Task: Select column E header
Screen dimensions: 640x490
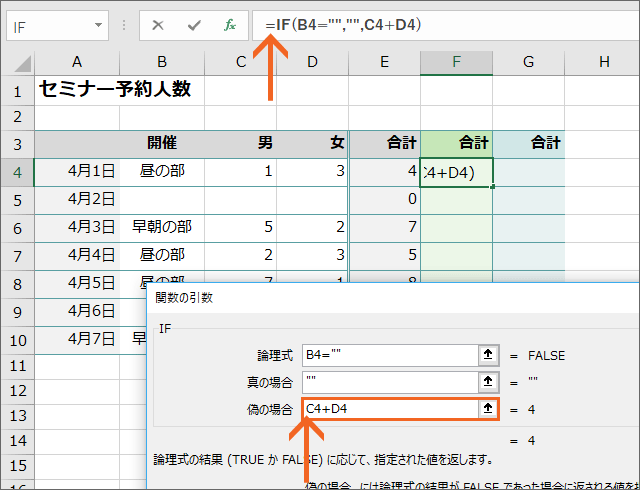Action: 384,62
